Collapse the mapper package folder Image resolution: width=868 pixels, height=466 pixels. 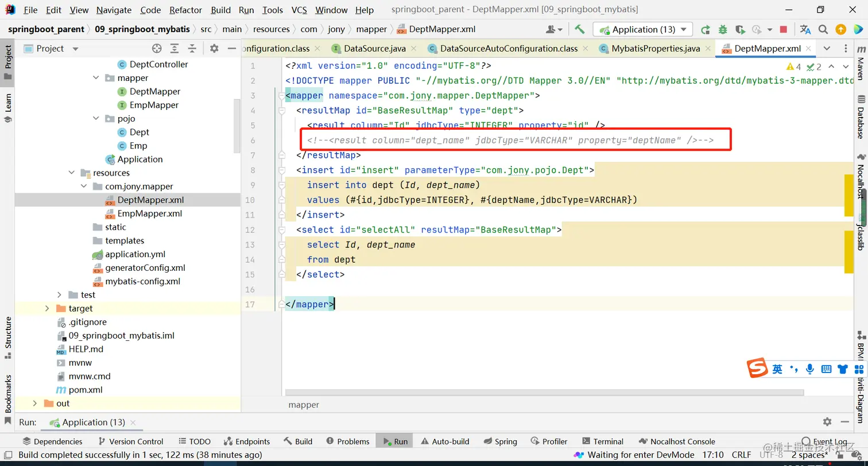click(96, 77)
